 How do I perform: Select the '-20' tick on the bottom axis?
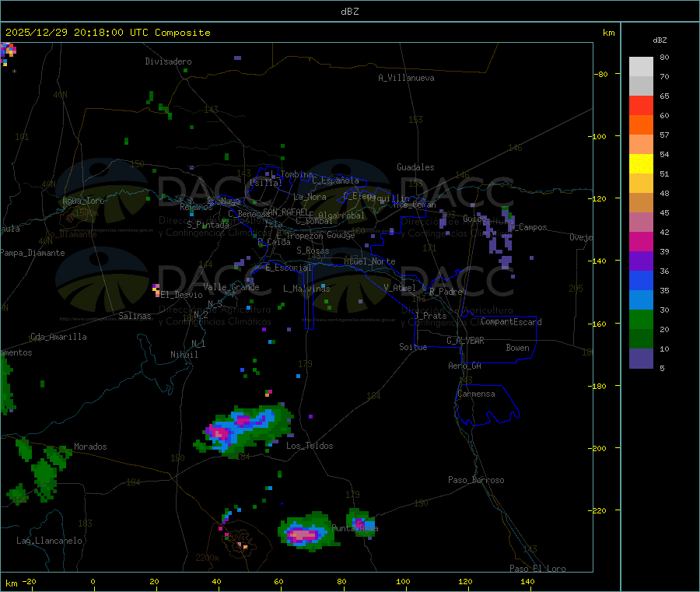pyautogui.click(x=30, y=581)
